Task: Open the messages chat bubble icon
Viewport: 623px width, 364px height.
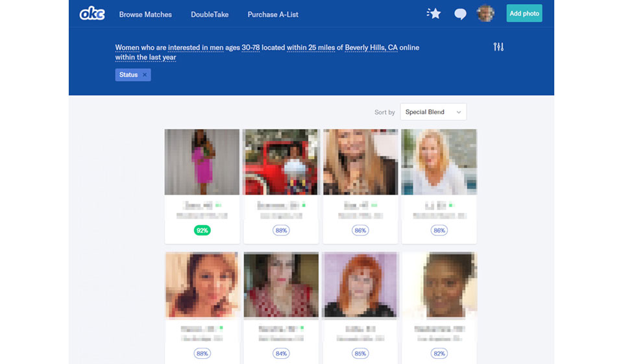Action: [460, 14]
